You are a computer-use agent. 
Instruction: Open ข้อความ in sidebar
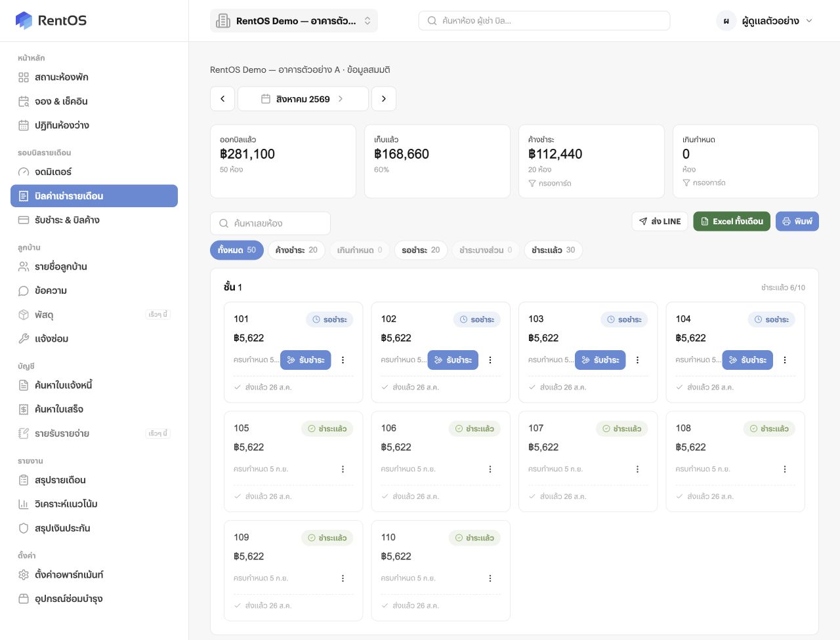tap(94, 290)
